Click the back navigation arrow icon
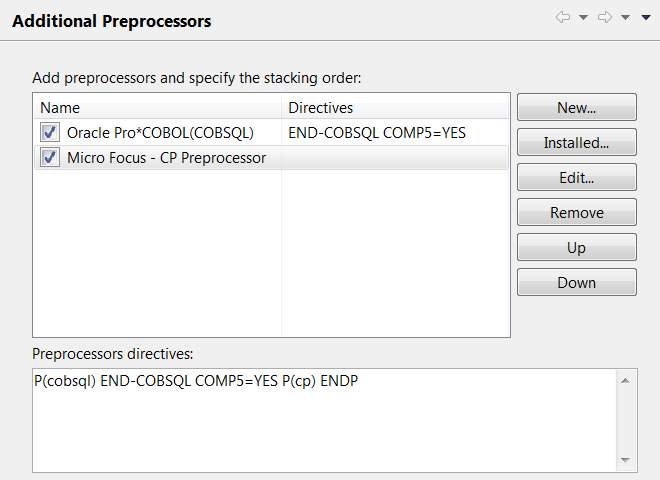This screenshot has width=660, height=480. [563, 18]
